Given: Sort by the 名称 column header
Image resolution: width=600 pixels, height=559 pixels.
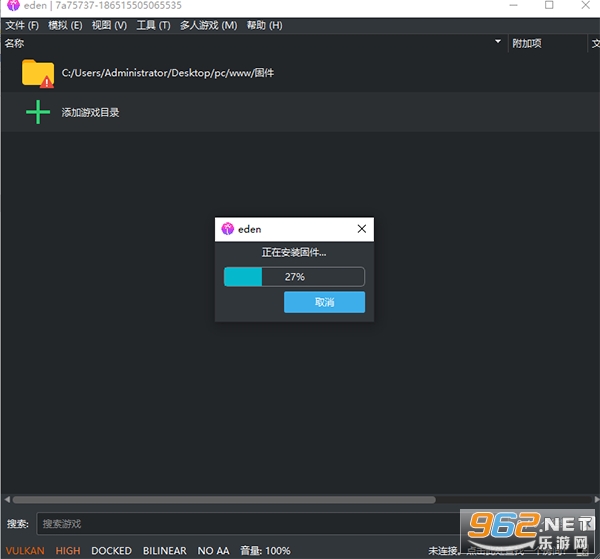Looking at the screenshot, I should [x=254, y=43].
